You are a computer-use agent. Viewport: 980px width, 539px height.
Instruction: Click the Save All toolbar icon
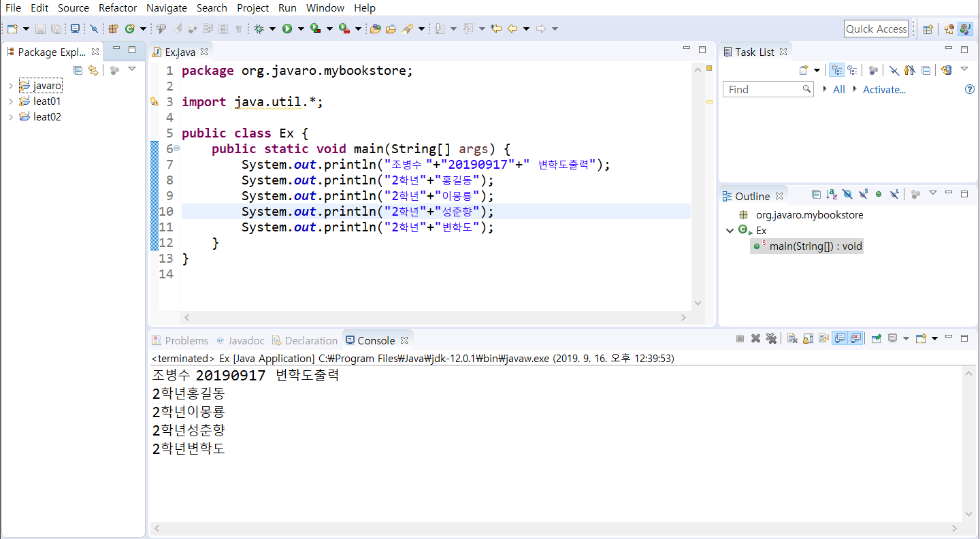tap(56, 29)
